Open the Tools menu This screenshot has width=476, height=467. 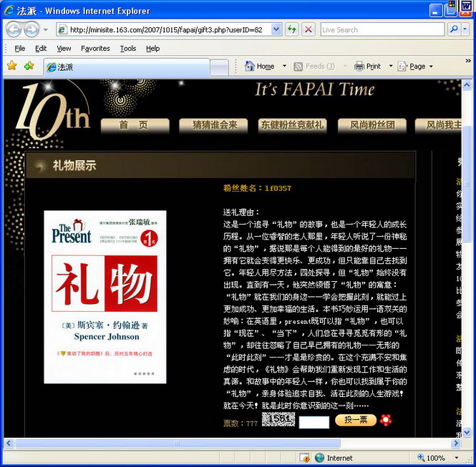coord(128,48)
